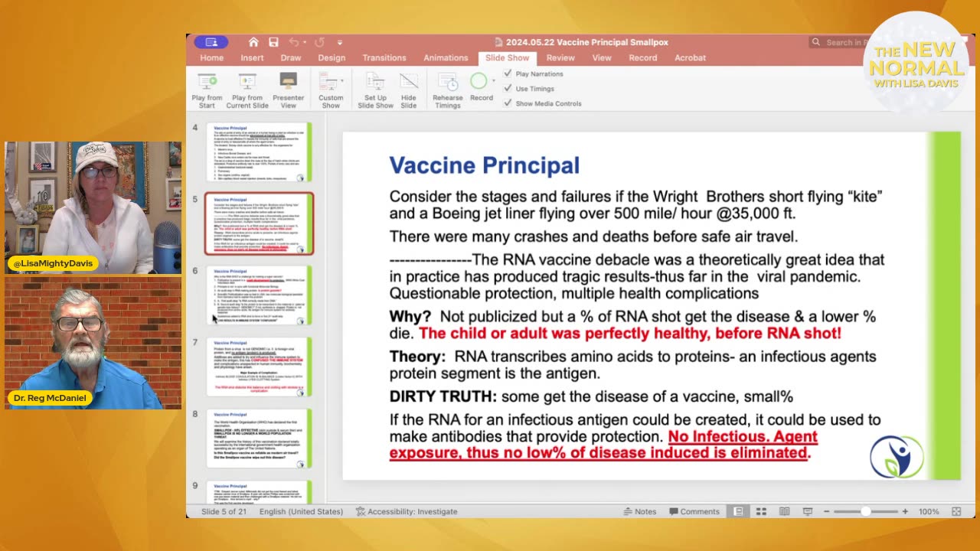This screenshot has width=980, height=551.
Task: Click Notes button in status bar
Action: coord(640,511)
